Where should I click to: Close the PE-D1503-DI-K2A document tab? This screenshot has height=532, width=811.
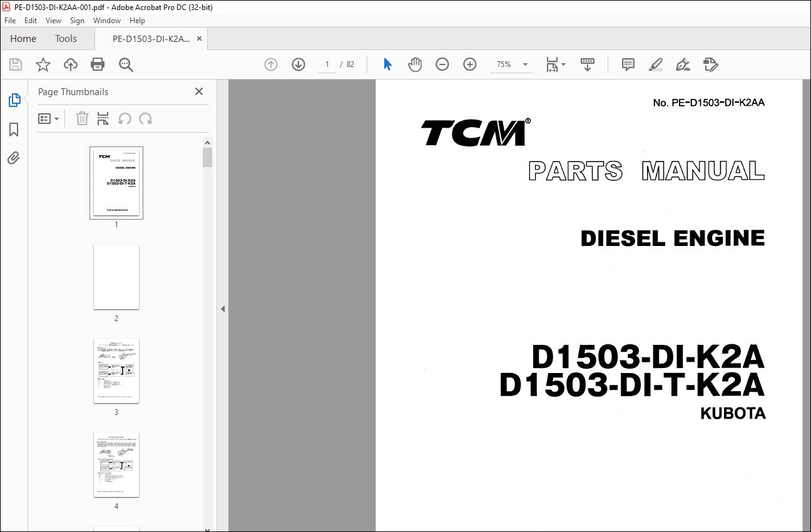pyautogui.click(x=199, y=39)
